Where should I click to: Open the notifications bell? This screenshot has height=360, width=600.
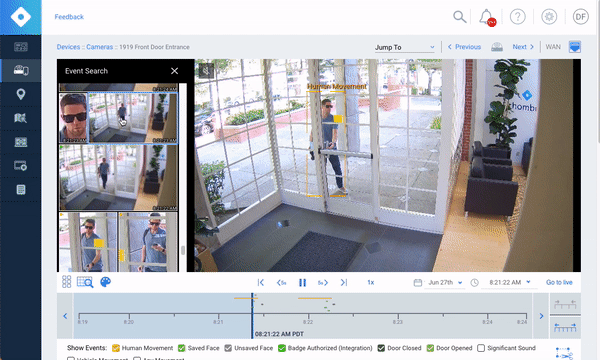tap(486, 17)
